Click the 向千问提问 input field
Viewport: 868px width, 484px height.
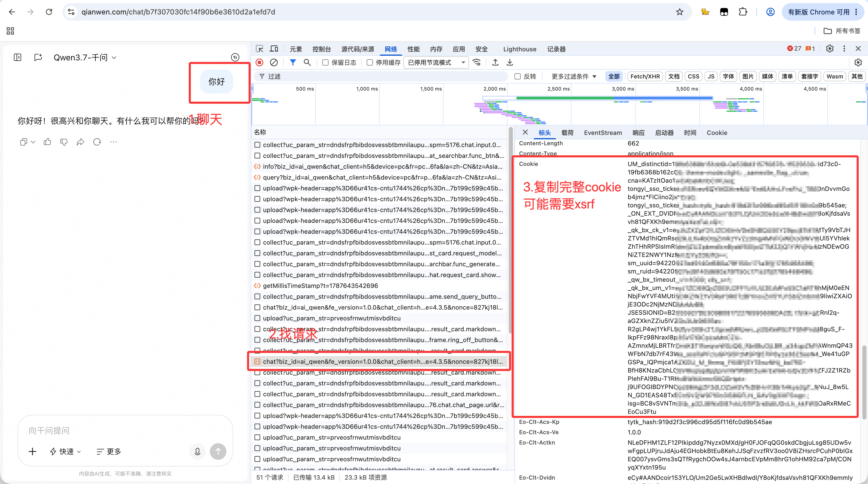(125, 430)
